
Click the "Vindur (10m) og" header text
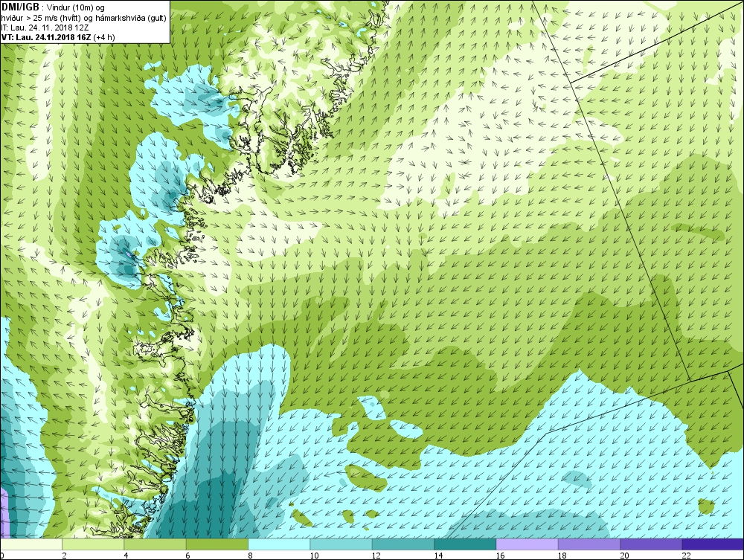coord(76,8)
